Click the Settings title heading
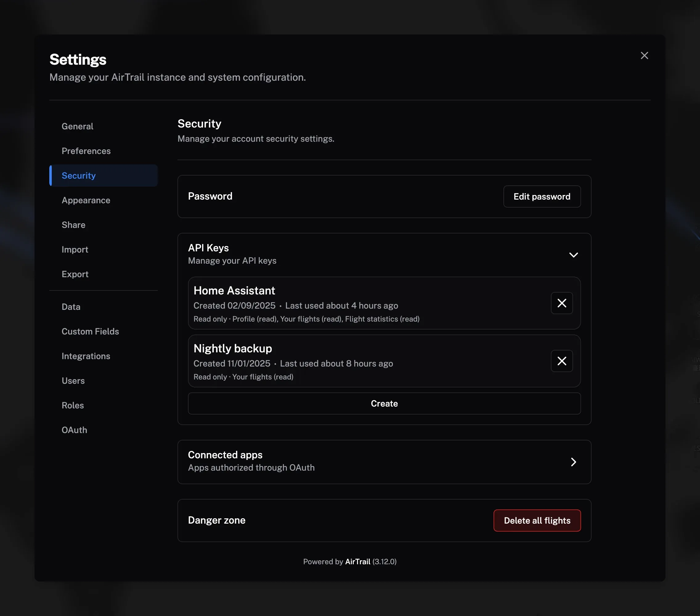This screenshot has height=616, width=700. click(78, 59)
